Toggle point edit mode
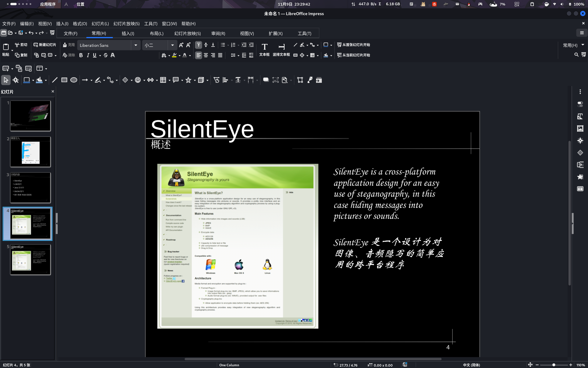 [300, 80]
